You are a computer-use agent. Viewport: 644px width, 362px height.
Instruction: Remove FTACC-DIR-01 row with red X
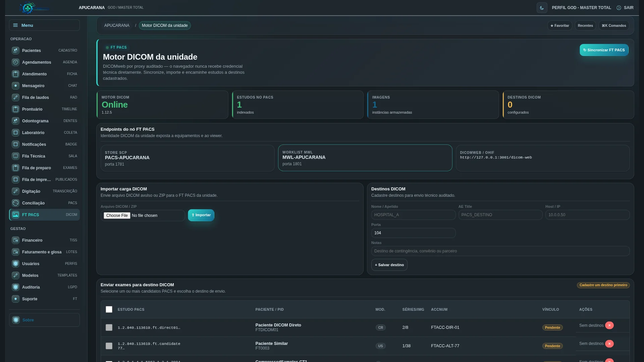pyautogui.click(x=609, y=325)
